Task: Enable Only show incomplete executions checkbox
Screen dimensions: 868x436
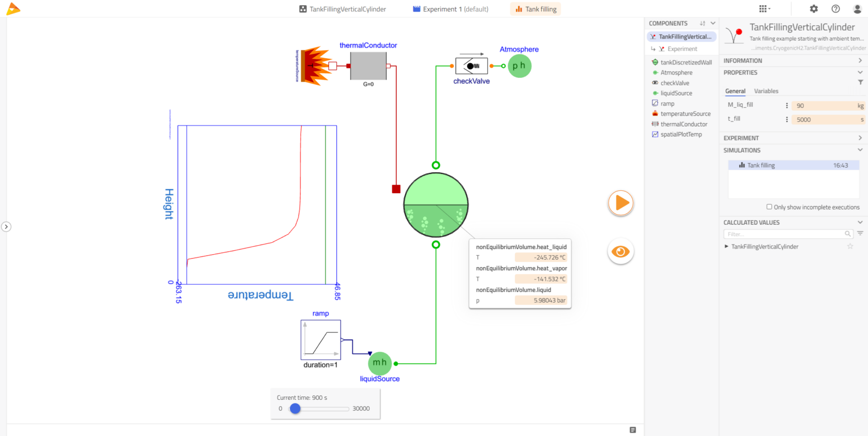Action: 769,207
